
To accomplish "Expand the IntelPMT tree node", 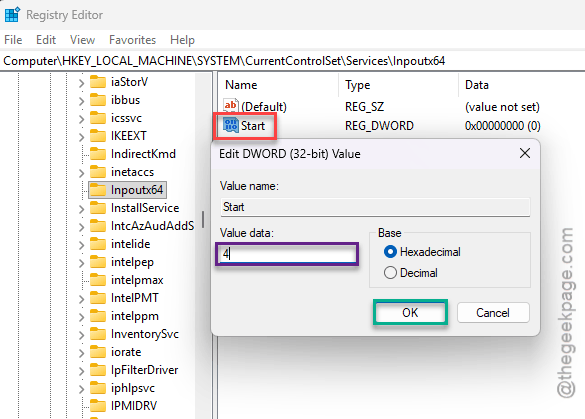I will coord(81,299).
